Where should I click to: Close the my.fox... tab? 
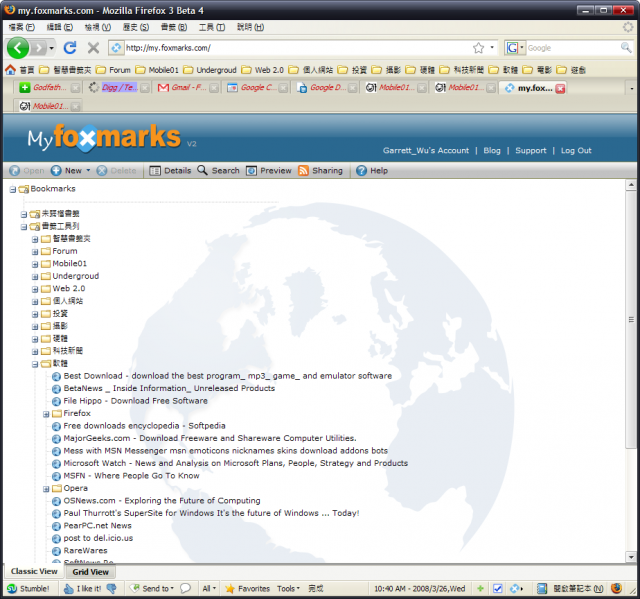pyautogui.click(x=560, y=88)
